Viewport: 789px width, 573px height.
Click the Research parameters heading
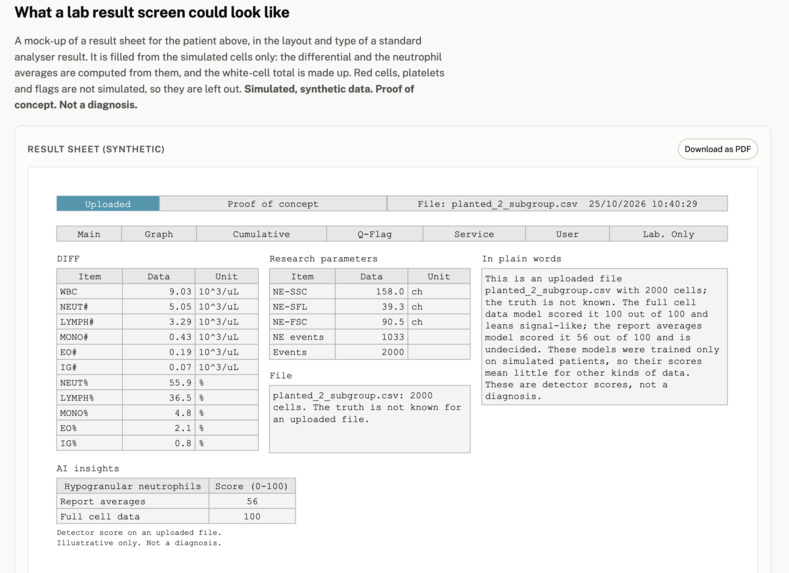(323, 259)
